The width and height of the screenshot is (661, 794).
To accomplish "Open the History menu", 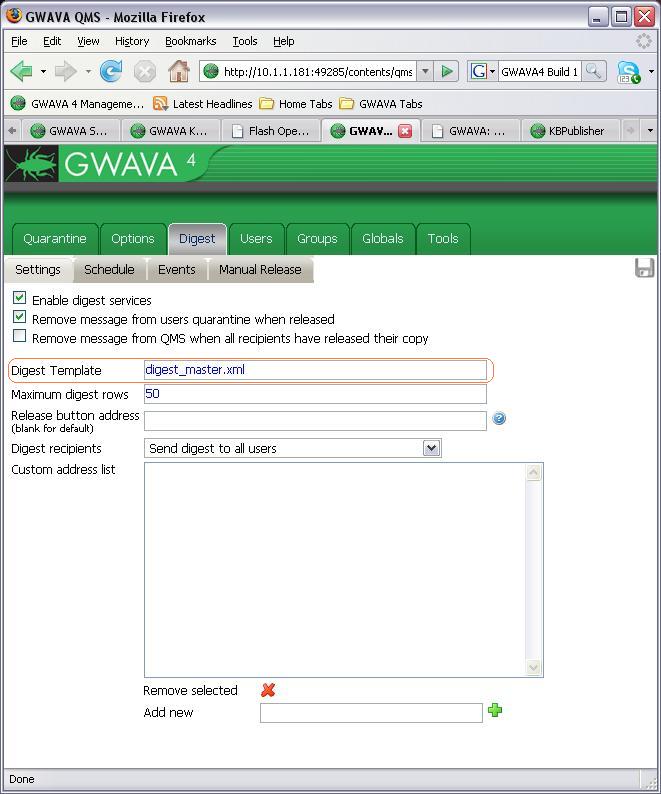I will [x=132, y=41].
